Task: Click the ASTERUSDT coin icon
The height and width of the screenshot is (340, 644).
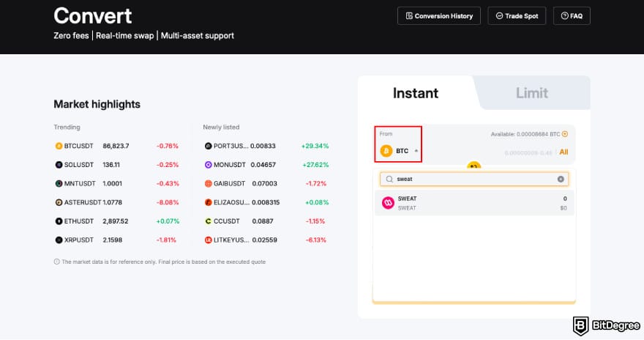Action: (x=59, y=202)
